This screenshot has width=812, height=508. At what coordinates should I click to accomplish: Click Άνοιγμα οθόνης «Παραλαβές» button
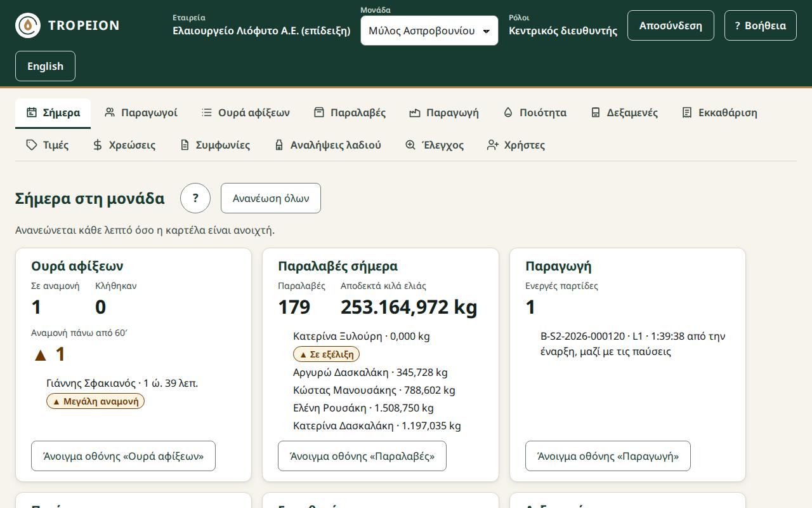pyautogui.click(x=362, y=456)
